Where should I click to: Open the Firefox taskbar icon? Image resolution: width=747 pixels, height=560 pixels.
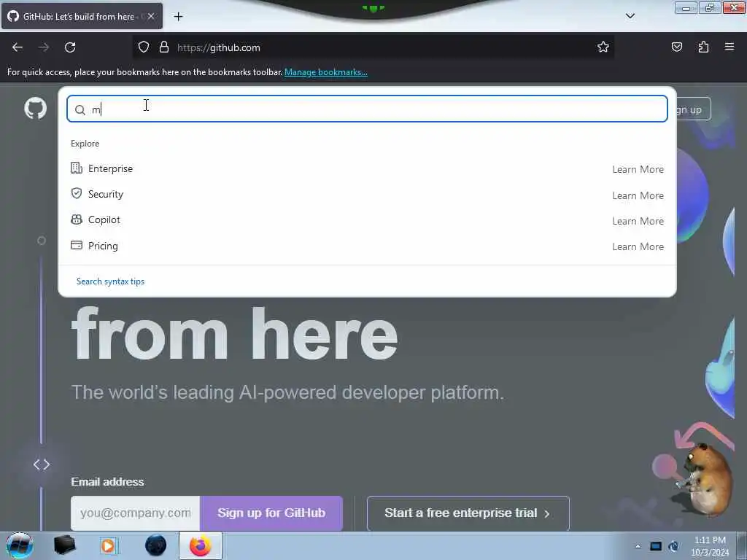[x=200, y=545]
